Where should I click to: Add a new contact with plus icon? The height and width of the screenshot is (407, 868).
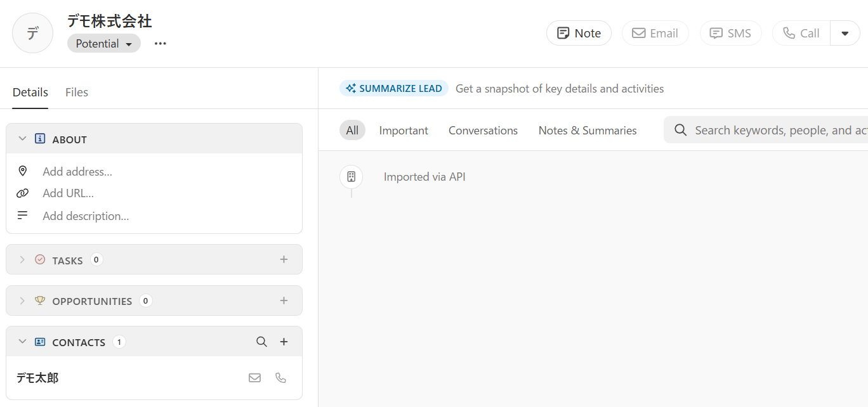(x=284, y=342)
